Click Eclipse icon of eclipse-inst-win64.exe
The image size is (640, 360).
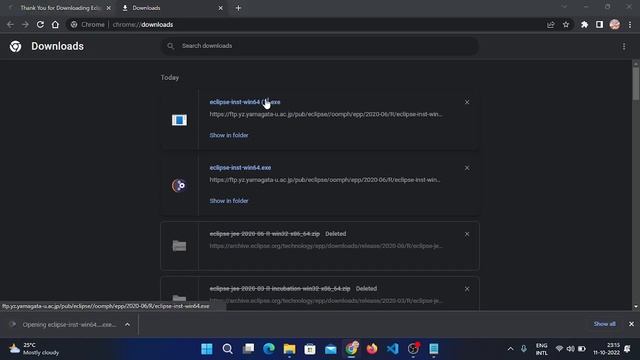tap(179, 186)
